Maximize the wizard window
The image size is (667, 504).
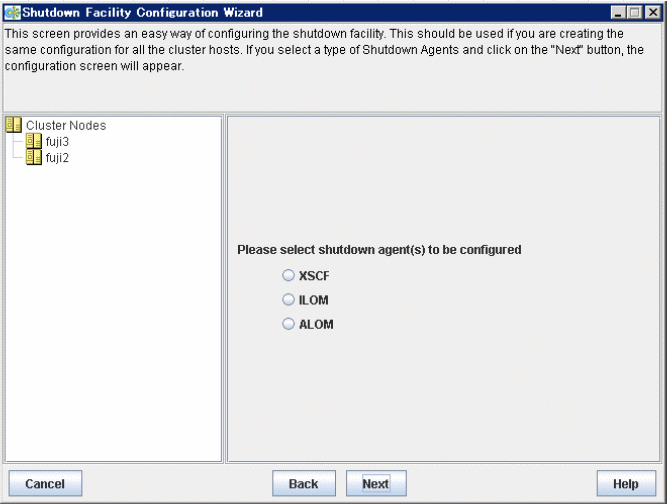[x=634, y=13]
